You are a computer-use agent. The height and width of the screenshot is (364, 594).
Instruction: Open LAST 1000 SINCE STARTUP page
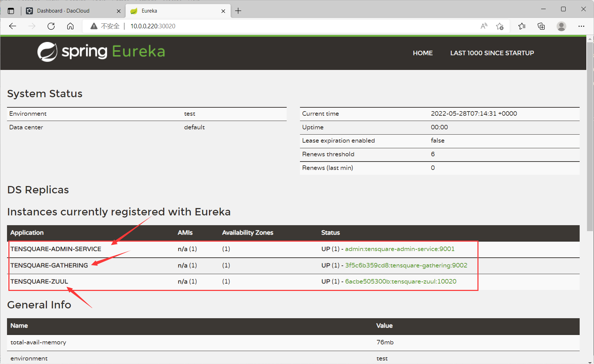(x=492, y=53)
